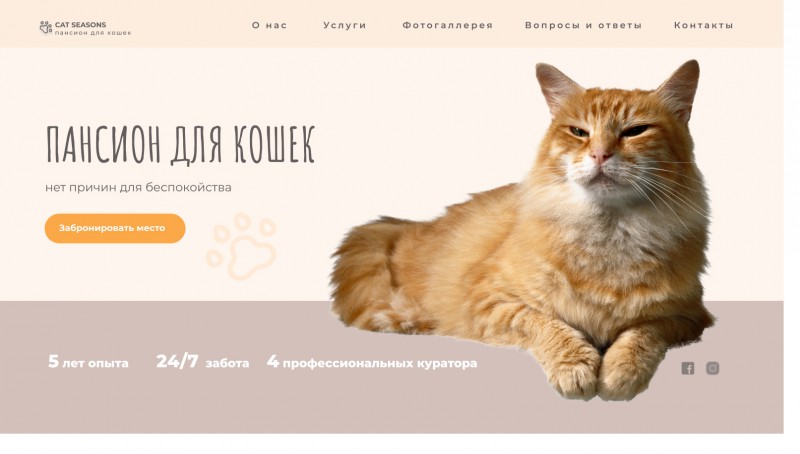Click the faded paw print decoration
Image resolution: width=800 pixels, height=454 pixels.
tap(241, 246)
